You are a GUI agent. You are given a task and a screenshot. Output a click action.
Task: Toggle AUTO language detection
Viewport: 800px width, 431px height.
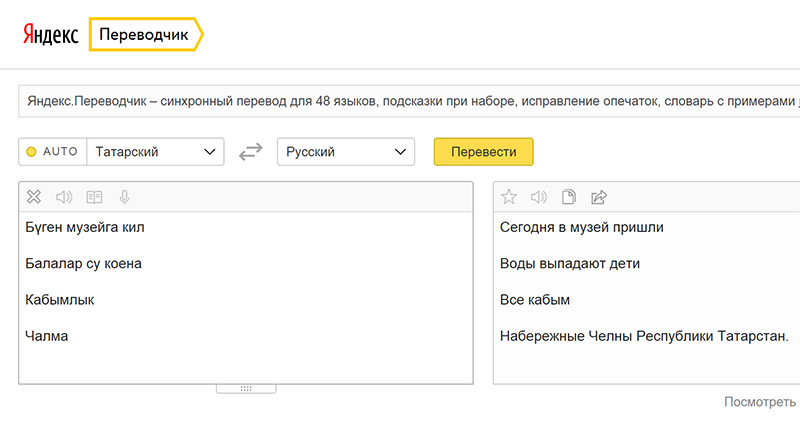[53, 151]
